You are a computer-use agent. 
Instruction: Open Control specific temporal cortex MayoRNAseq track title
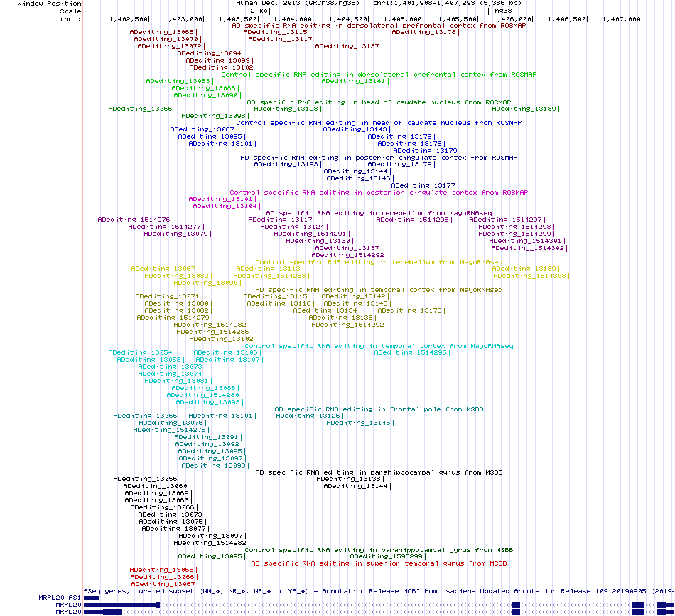click(379, 346)
